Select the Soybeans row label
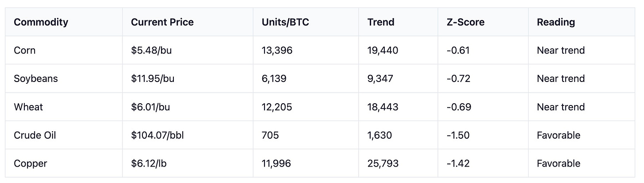Image resolution: width=644 pixels, height=183 pixels. [36, 79]
